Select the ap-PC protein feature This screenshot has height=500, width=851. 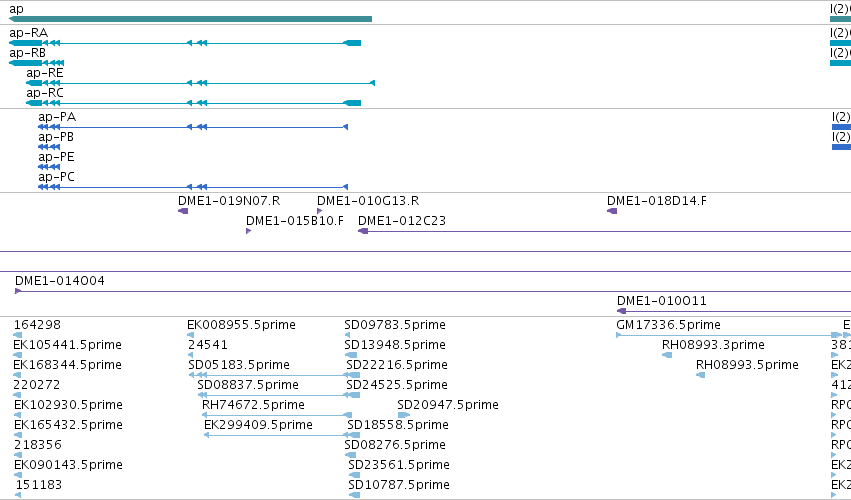[193, 187]
